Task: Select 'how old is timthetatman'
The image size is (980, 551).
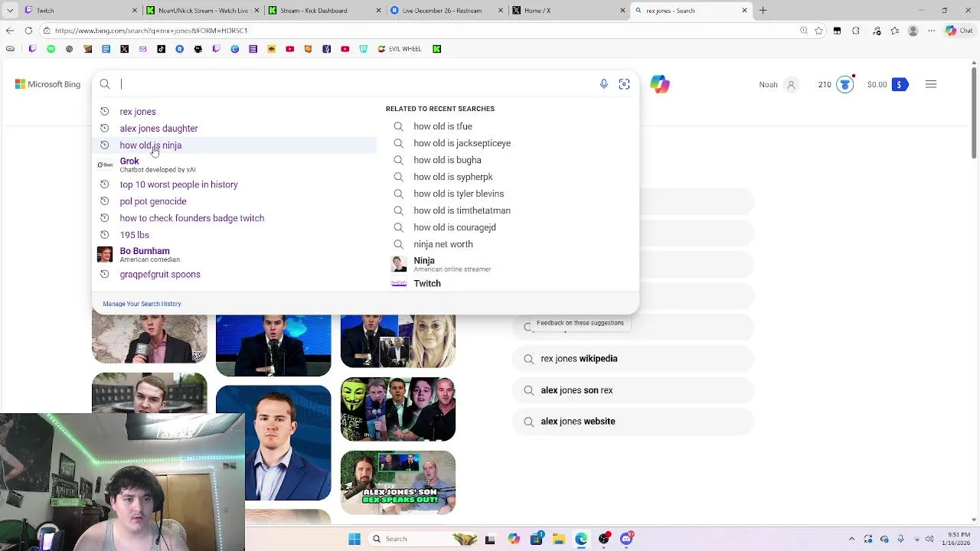Action: tap(462, 210)
